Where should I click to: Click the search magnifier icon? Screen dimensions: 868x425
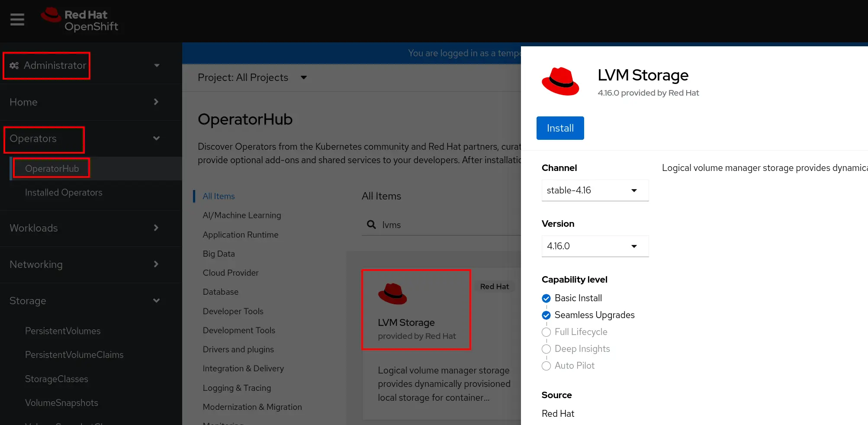point(371,225)
